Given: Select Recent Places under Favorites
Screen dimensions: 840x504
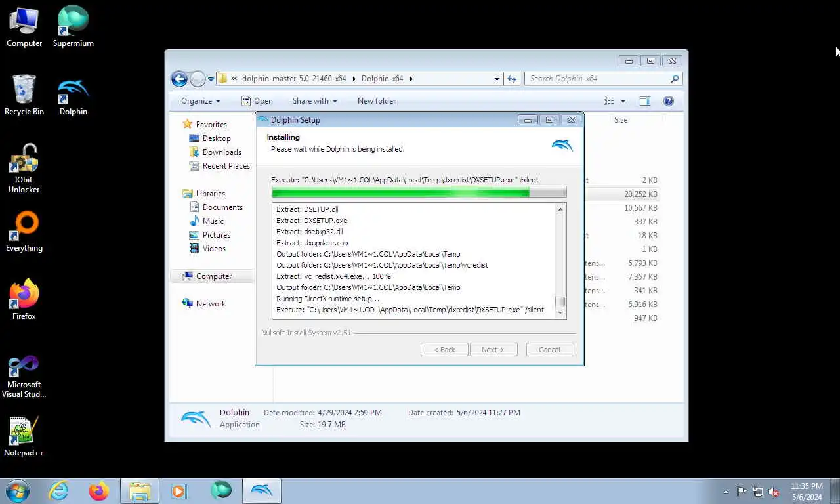Looking at the screenshot, I should tap(226, 166).
